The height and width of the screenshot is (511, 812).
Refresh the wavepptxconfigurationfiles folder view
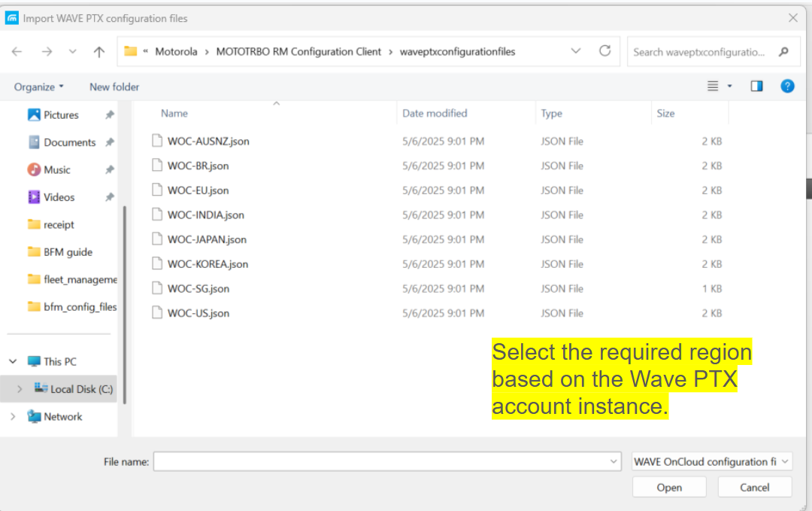(x=604, y=50)
